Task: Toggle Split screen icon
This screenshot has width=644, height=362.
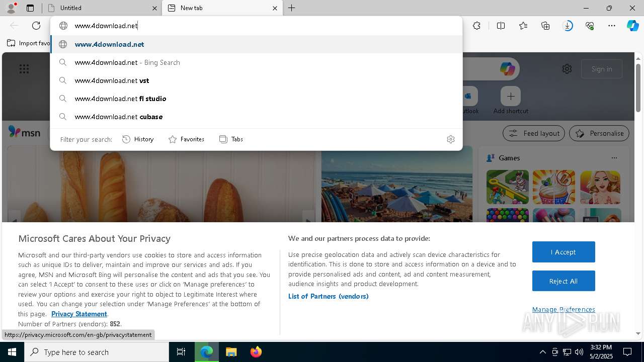Action: click(501, 26)
